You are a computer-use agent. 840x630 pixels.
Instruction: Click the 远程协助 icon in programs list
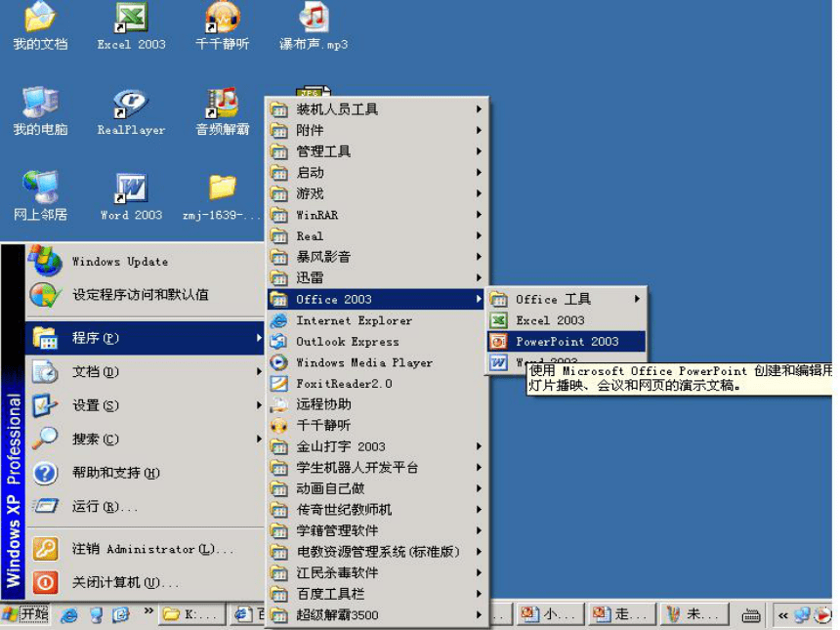[278, 404]
